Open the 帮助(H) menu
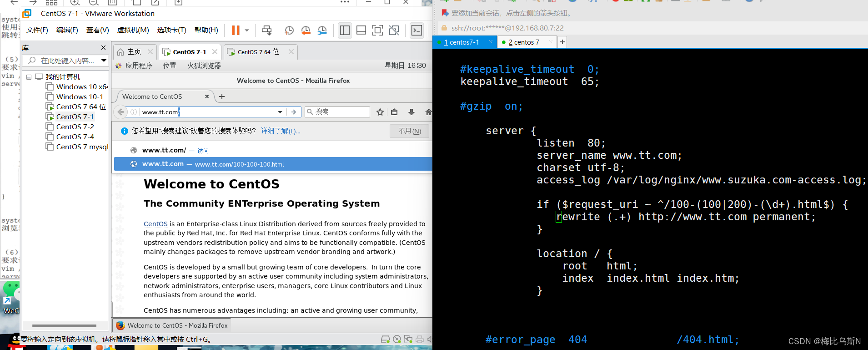The width and height of the screenshot is (868, 350). (206, 30)
